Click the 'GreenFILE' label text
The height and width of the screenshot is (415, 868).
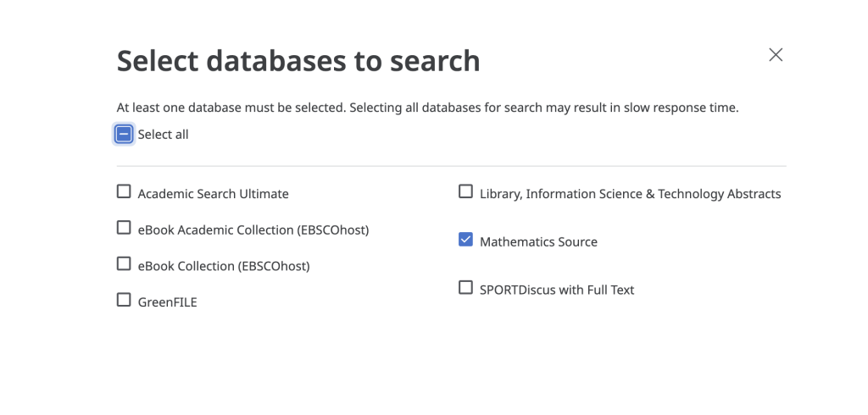point(167,302)
